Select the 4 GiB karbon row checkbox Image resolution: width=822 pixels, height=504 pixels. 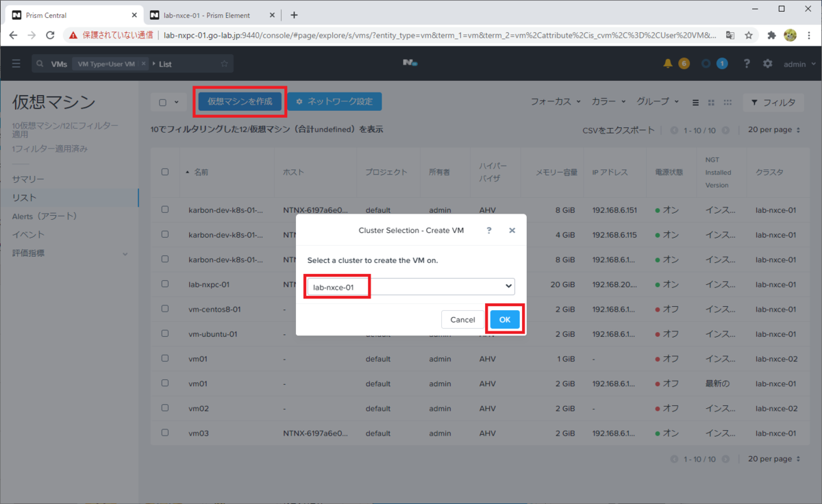165,234
